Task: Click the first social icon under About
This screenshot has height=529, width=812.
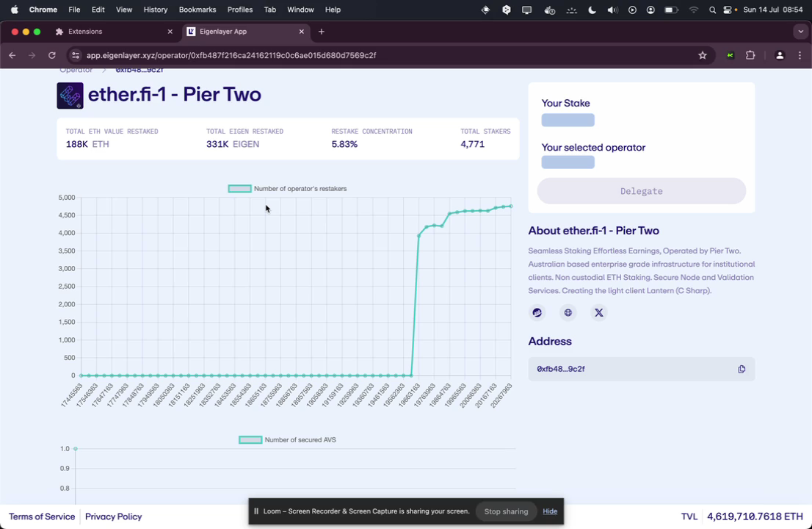Action: click(537, 312)
